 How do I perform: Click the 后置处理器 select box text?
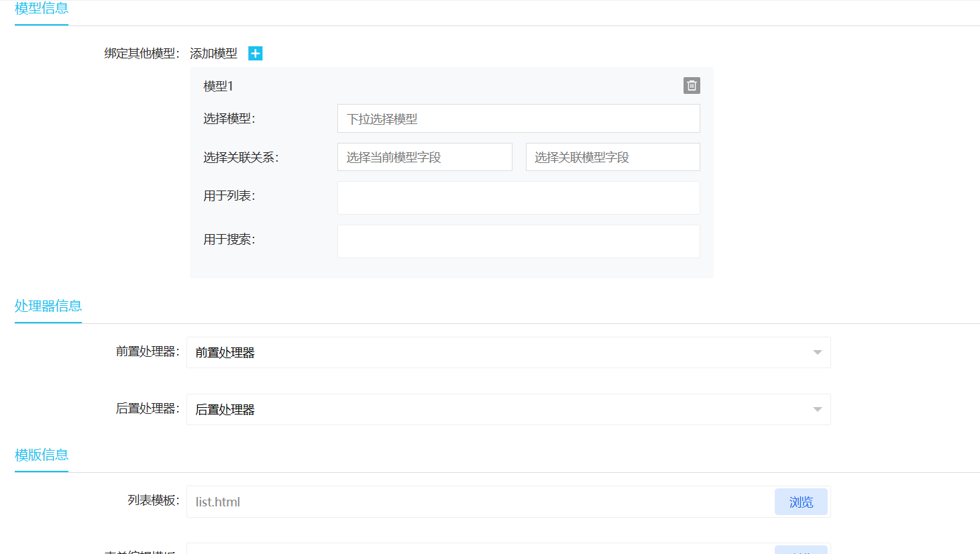coord(225,410)
